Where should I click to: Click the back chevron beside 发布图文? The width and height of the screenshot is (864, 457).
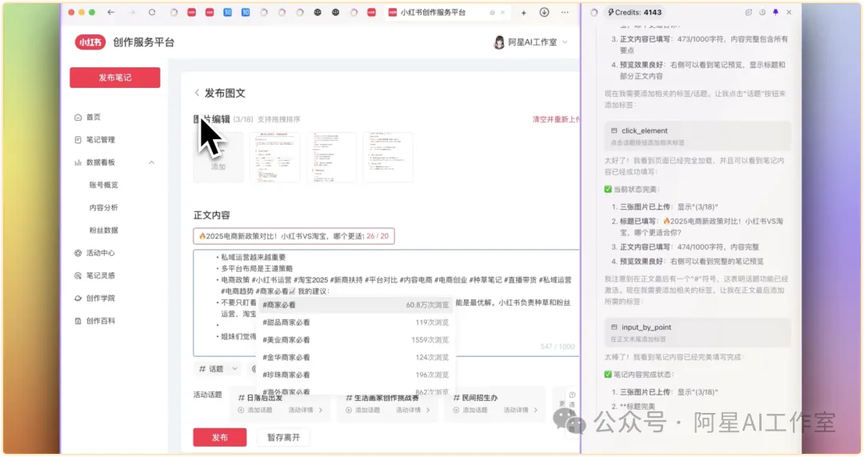[x=197, y=93]
